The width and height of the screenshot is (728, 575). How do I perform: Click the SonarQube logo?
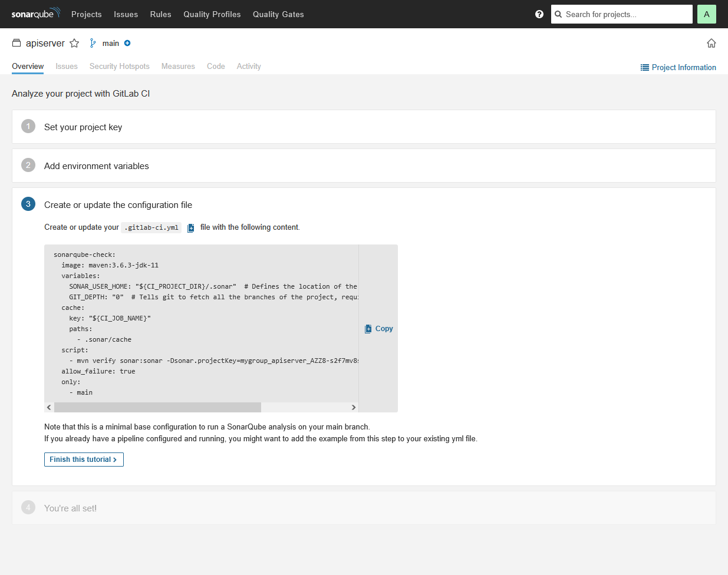coord(36,13)
